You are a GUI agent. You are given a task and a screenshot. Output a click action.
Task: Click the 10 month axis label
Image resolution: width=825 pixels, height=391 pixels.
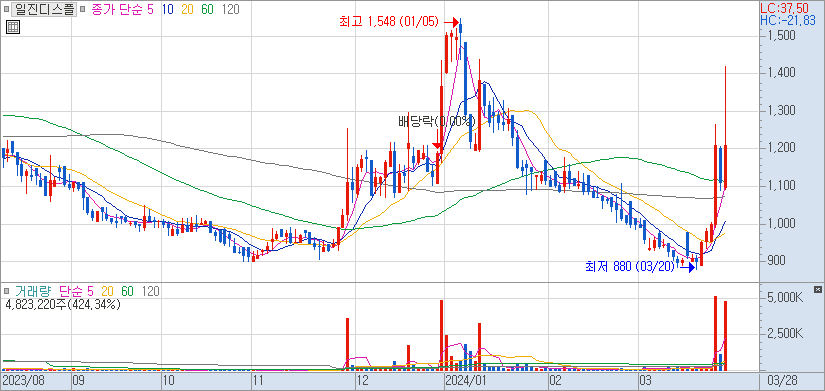168,380
